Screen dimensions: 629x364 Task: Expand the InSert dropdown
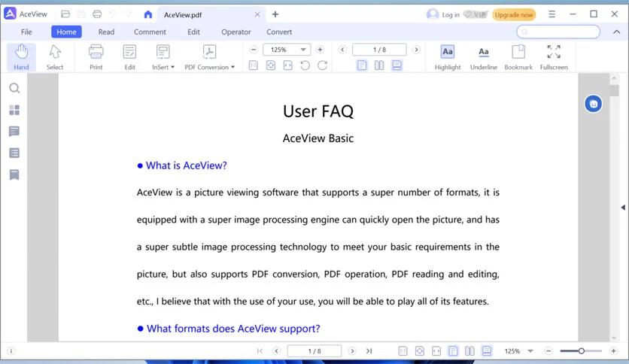pos(163,57)
